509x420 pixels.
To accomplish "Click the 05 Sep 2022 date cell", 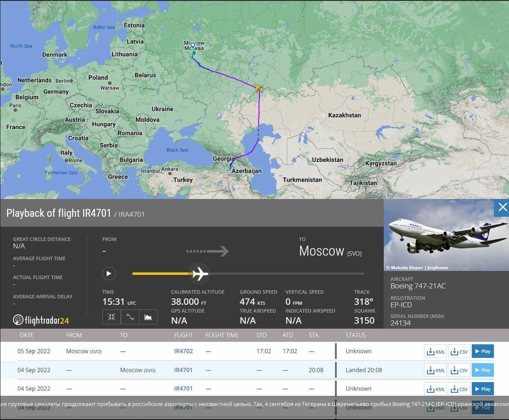I will 34,351.
